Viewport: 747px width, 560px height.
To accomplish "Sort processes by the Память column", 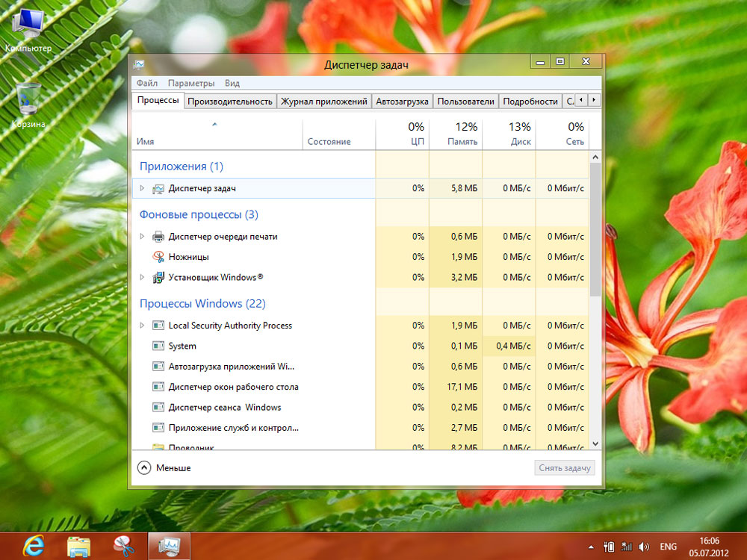I will click(456, 134).
